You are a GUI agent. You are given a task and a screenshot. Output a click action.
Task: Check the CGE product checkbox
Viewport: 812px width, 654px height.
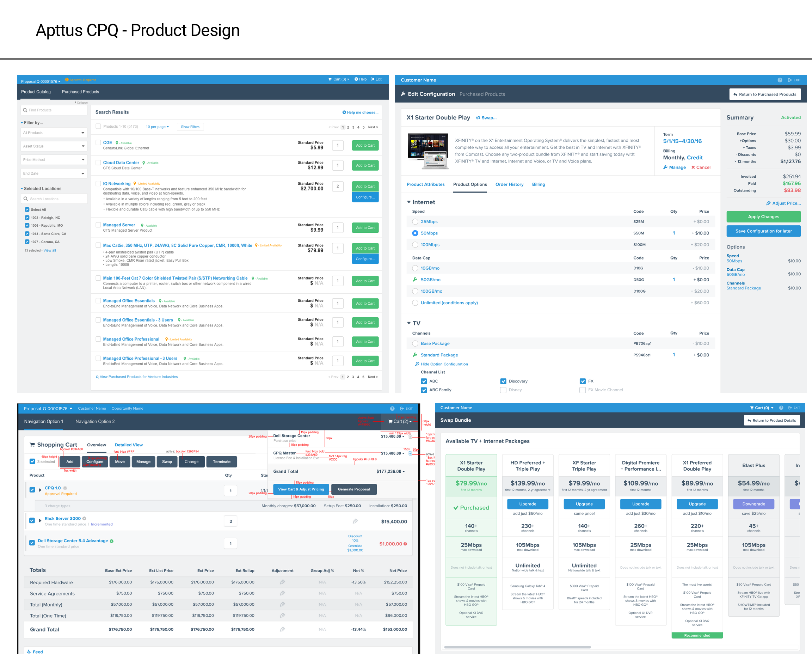pos(98,143)
